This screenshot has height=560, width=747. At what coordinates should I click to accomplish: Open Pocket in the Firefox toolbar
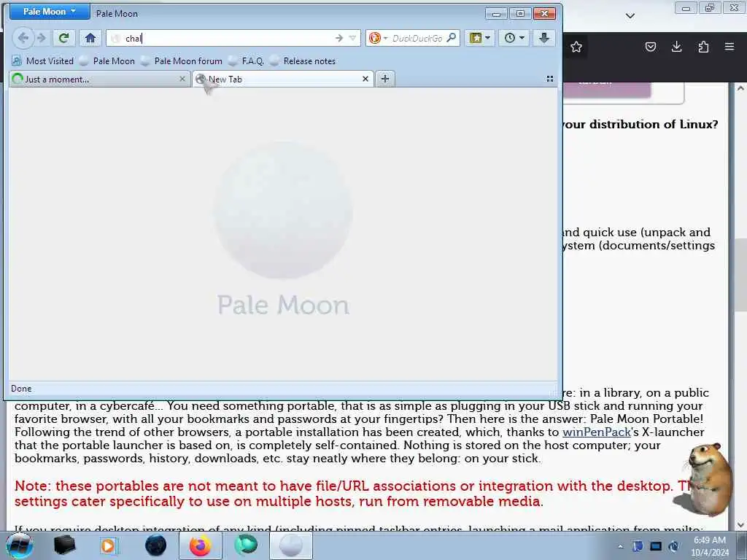click(x=651, y=47)
